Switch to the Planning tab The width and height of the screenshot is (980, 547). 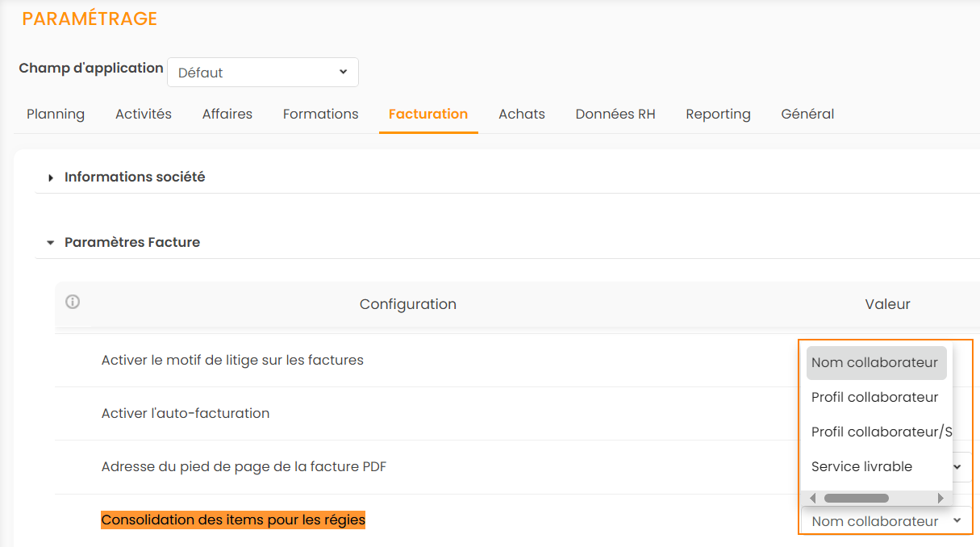56,114
